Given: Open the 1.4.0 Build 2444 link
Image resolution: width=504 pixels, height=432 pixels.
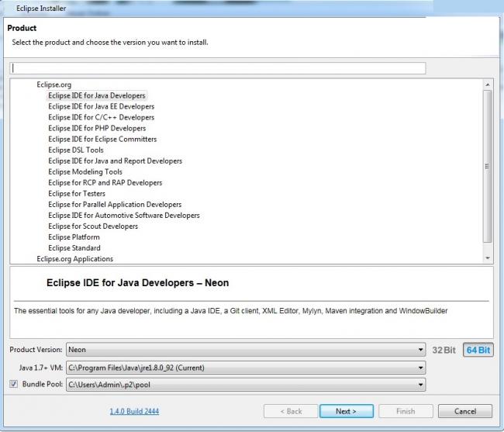Looking at the screenshot, I should pyautogui.click(x=134, y=411).
